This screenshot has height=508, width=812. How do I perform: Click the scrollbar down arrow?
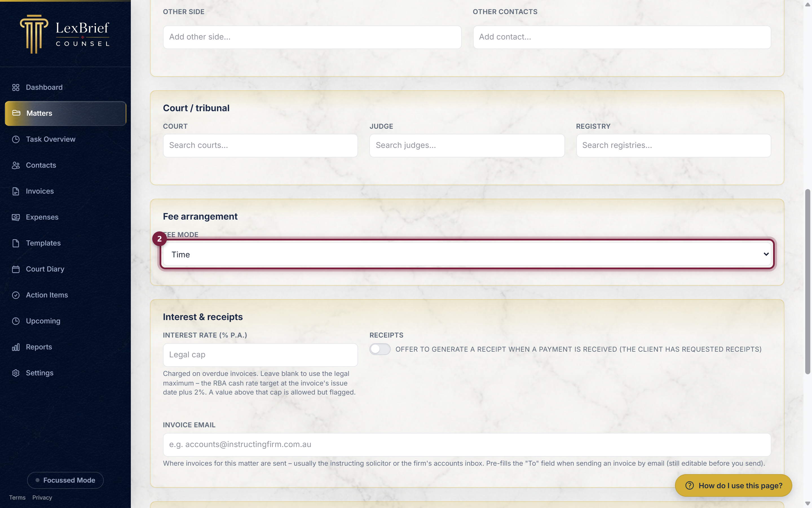(x=808, y=504)
